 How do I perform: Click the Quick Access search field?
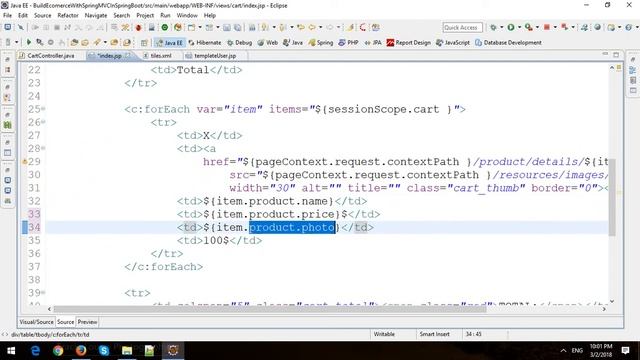(x=462, y=27)
